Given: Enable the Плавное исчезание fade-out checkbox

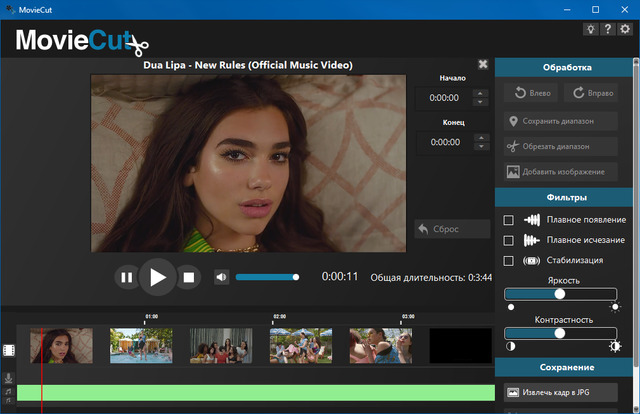Looking at the screenshot, I should [x=509, y=241].
